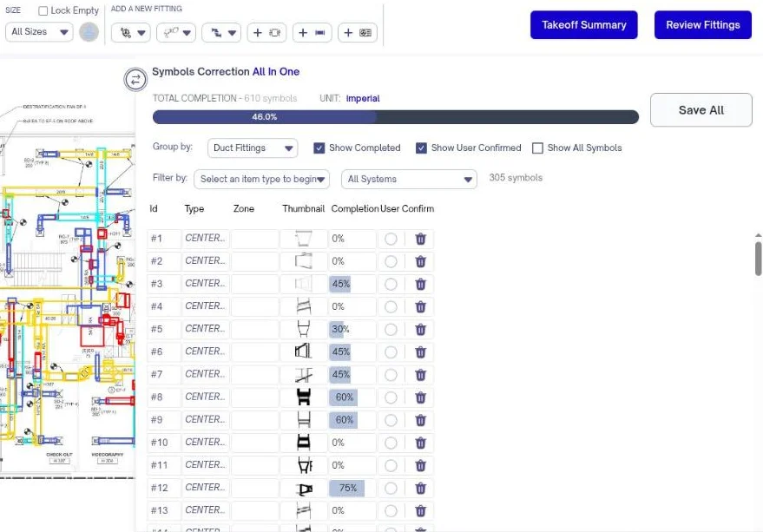
Task: Open the Group by Duct Fittings dropdown
Action: tap(253, 148)
